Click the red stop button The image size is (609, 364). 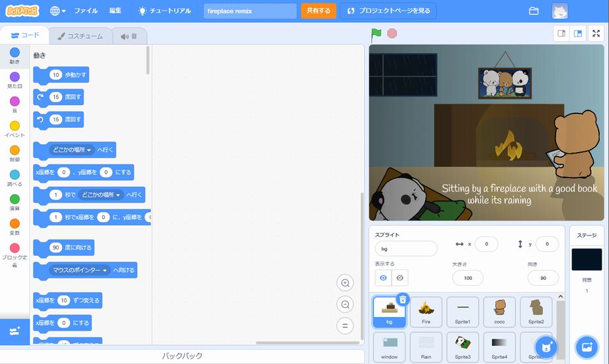[x=392, y=33]
